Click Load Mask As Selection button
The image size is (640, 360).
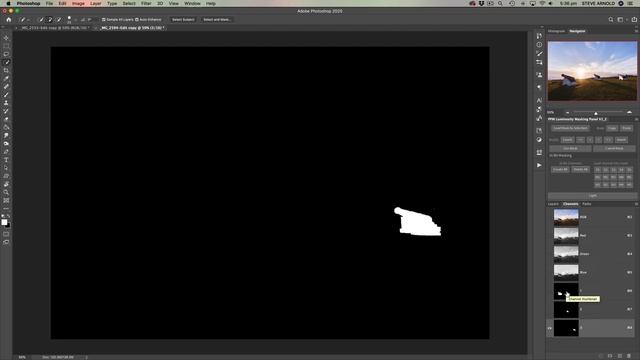(570, 128)
